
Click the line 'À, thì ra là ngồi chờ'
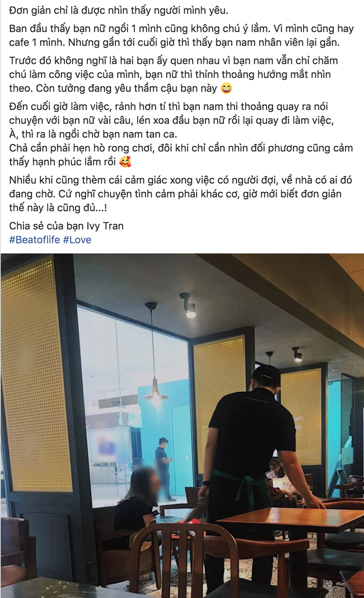point(93,135)
